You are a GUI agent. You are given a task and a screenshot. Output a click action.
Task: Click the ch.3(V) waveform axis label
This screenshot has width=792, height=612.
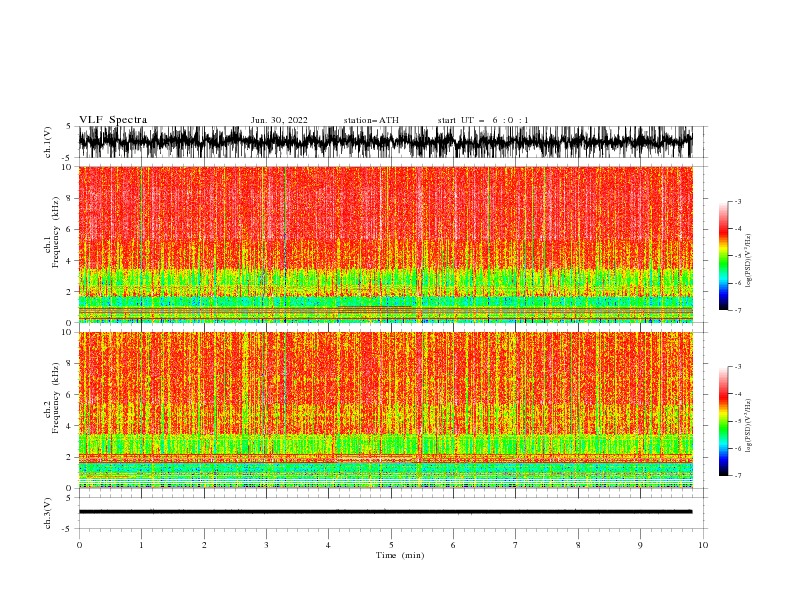(x=48, y=513)
